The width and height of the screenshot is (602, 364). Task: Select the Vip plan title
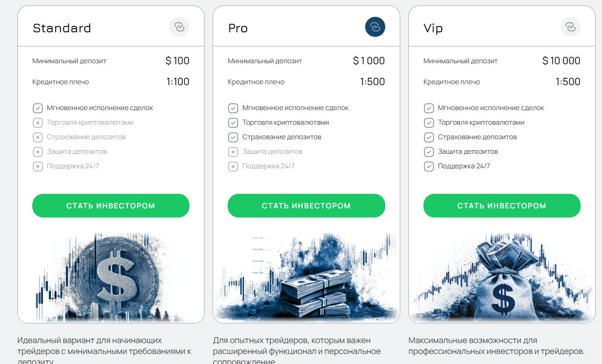pos(433,28)
